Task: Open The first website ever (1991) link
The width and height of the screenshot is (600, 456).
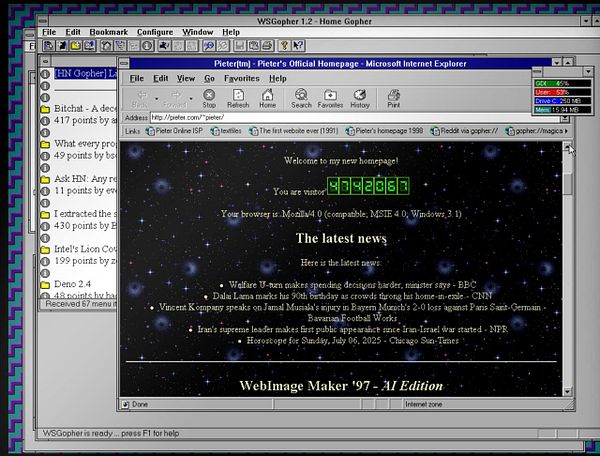Action: 294,131
